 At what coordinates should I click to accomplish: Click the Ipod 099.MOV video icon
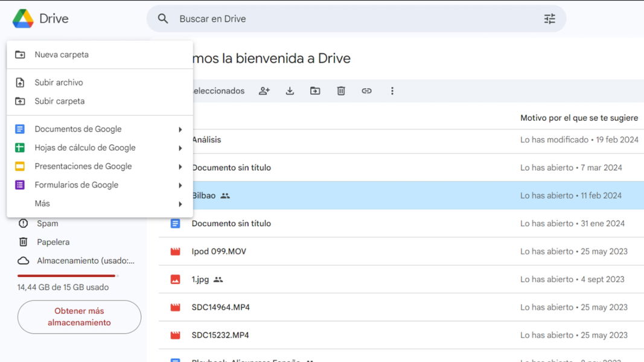pyautogui.click(x=176, y=251)
